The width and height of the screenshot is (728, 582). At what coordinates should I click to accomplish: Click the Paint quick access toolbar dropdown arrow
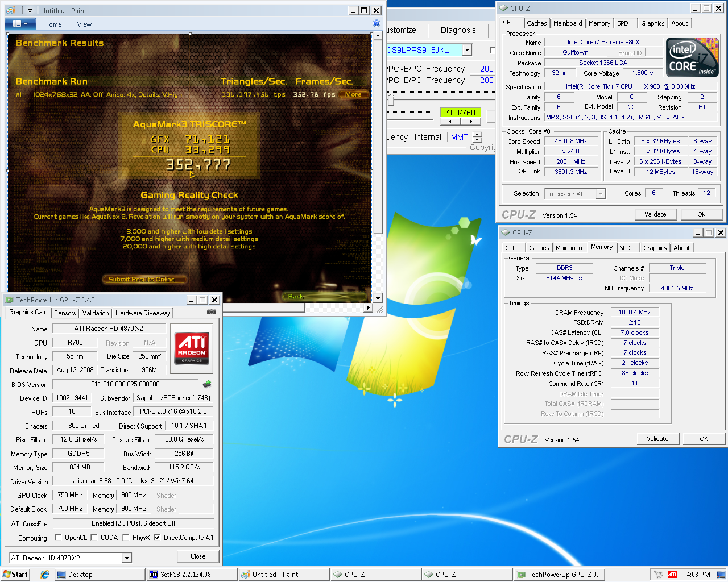pyautogui.click(x=30, y=10)
